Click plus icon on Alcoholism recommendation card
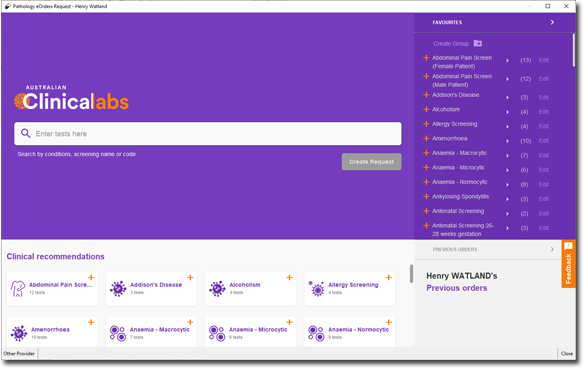The width and height of the screenshot is (583, 368). pyautogui.click(x=289, y=277)
